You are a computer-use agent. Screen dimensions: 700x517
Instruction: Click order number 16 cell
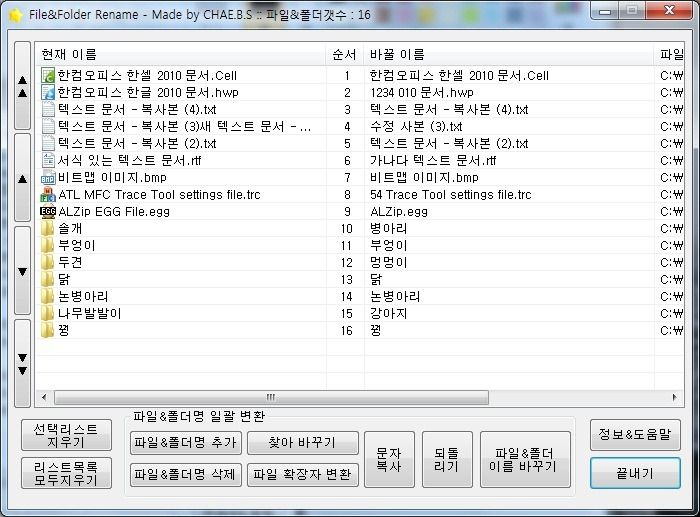pyautogui.click(x=346, y=330)
